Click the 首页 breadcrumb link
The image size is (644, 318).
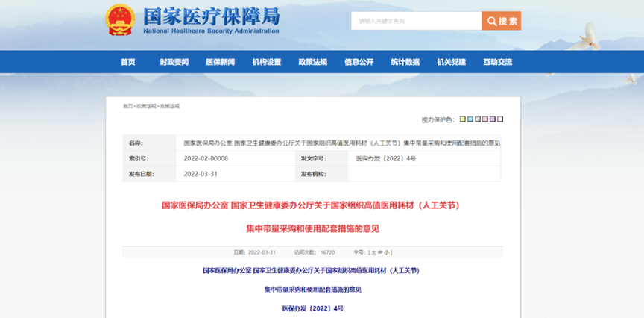127,106
